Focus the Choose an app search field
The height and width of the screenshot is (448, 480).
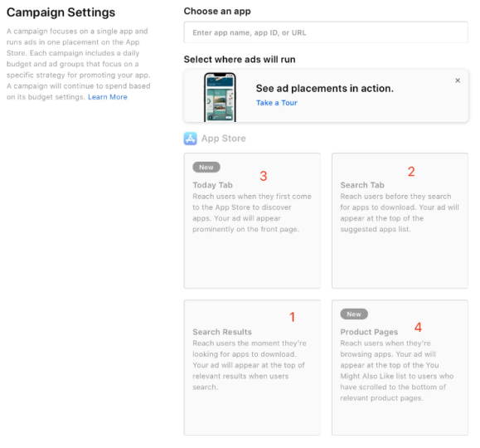tap(326, 32)
